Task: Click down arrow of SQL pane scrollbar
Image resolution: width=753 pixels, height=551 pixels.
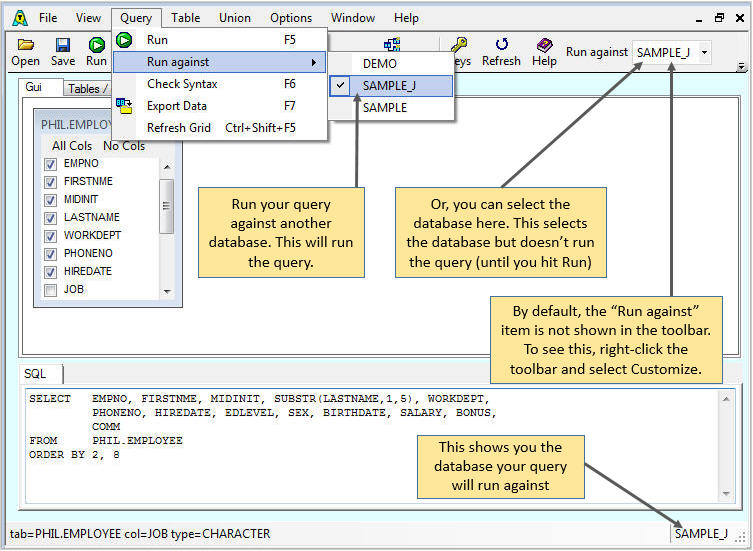Action: (726, 493)
